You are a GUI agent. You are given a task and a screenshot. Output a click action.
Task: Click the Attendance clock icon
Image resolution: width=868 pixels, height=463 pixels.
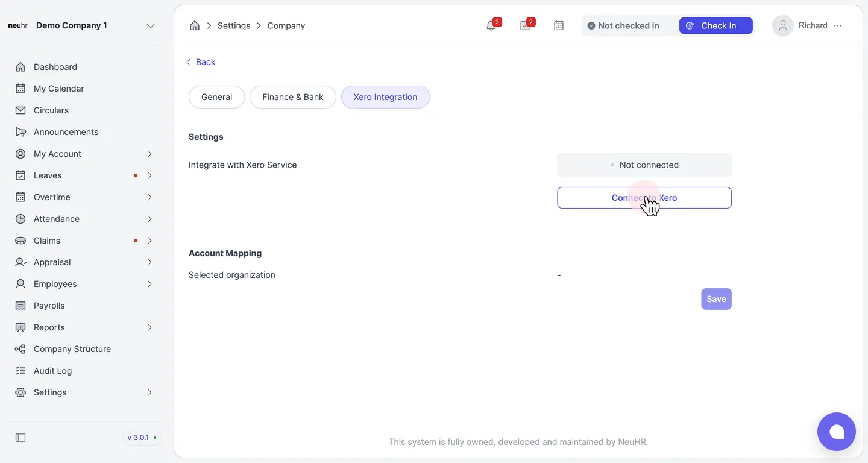(20, 219)
